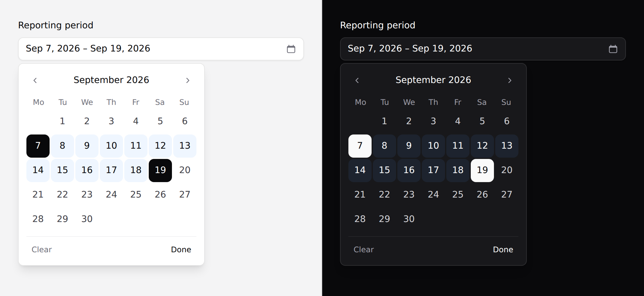Screen dimensions: 644x296
Task: Pick day 6 in light calendar
Action: 185,122
